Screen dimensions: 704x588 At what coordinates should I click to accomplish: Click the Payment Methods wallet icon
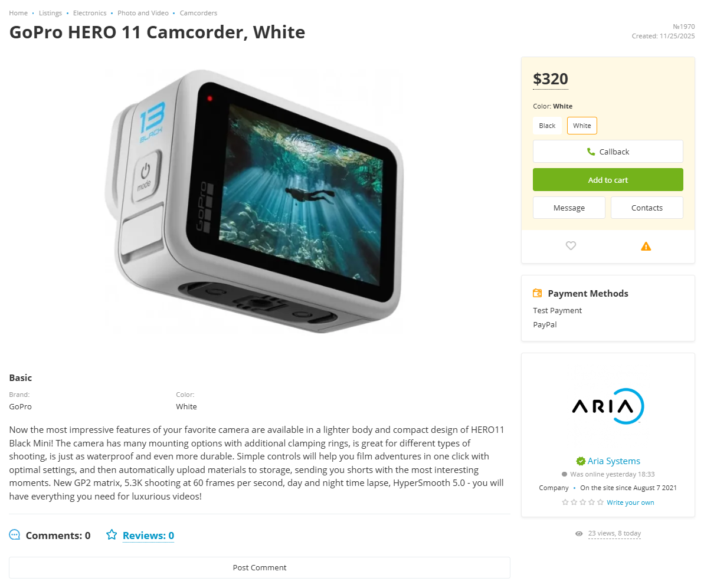click(538, 293)
